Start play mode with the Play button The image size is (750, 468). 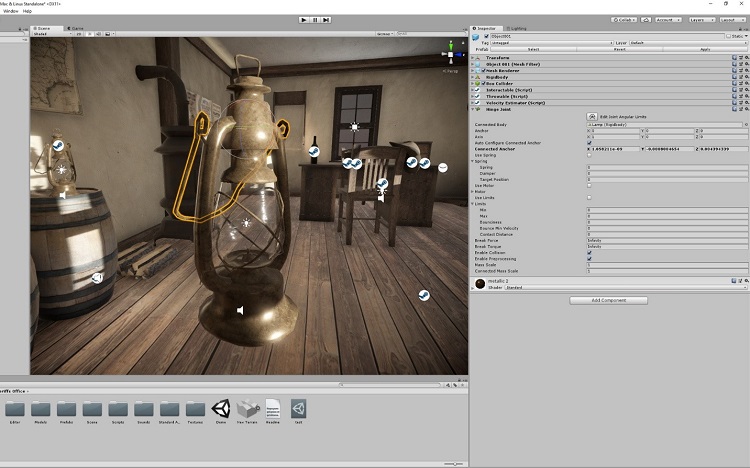pyautogui.click(x=304, y=20)
